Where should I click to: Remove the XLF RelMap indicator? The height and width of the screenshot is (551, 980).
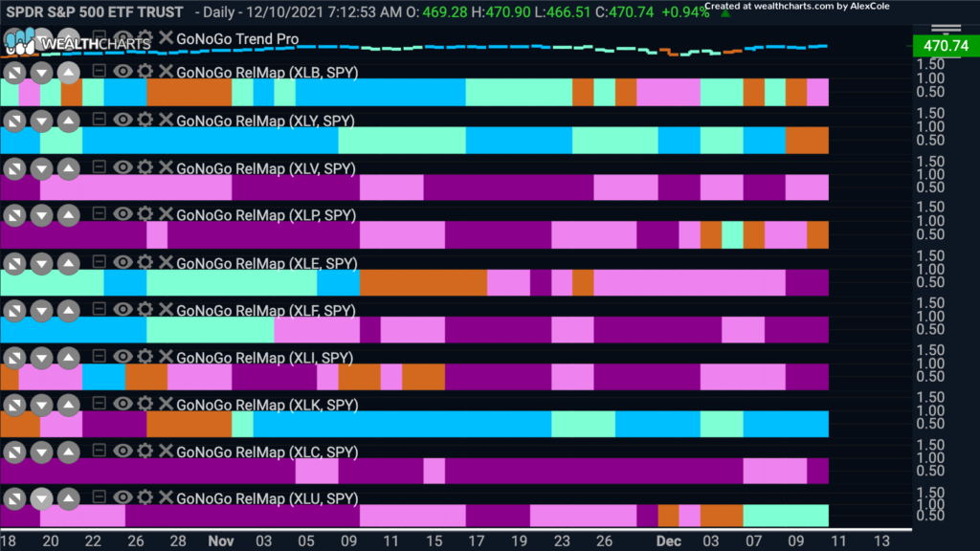(x=165, y=309)
